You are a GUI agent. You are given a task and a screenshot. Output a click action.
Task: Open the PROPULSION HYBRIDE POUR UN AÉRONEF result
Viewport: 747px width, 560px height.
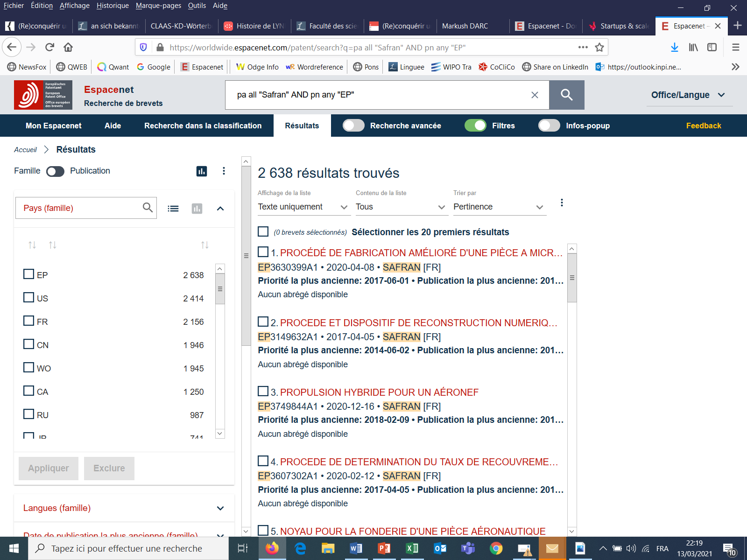(x=379, y=392)
